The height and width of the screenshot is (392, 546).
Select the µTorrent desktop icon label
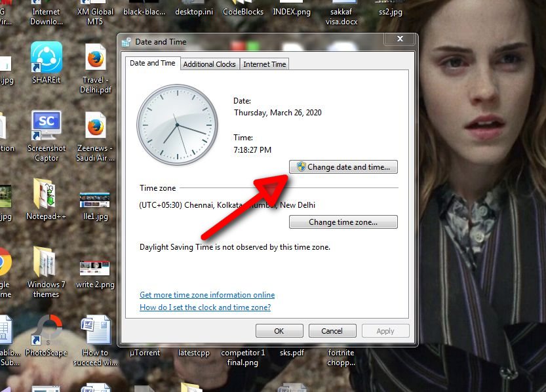144,353
